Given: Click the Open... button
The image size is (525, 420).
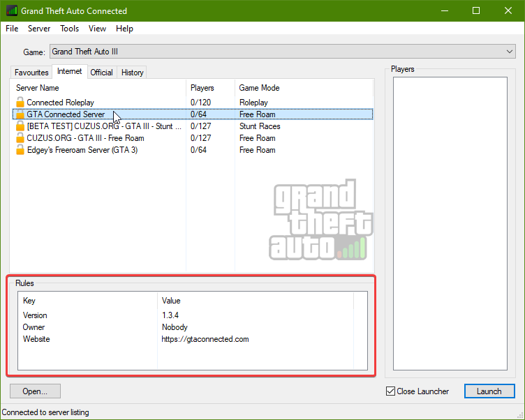Looking at the screenshot, I should click(x=35, y=391).
